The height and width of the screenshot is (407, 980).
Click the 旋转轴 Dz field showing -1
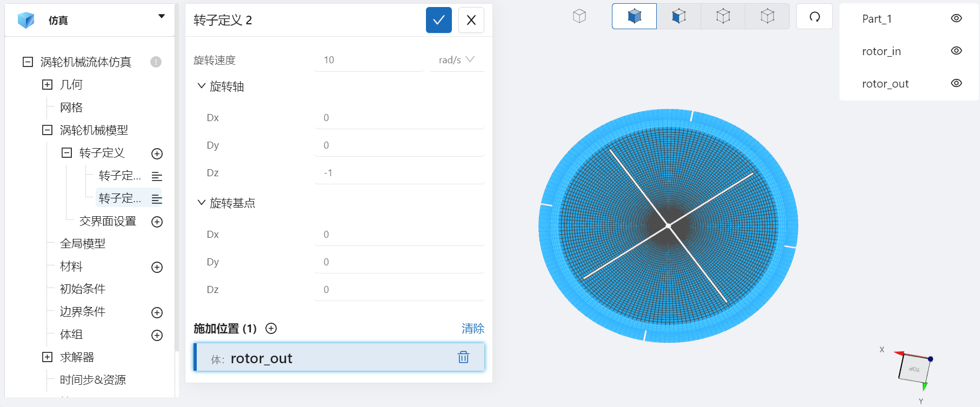pos(399,173)
